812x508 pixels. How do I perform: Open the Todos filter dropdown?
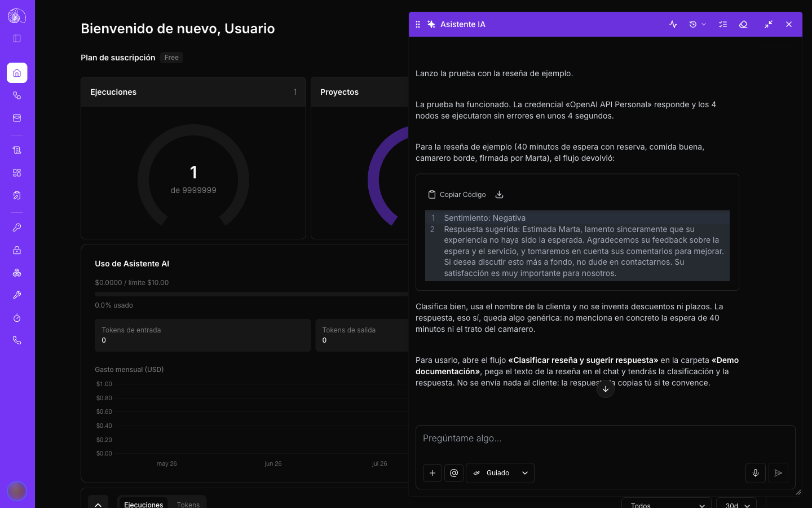[x=667, y=505]
